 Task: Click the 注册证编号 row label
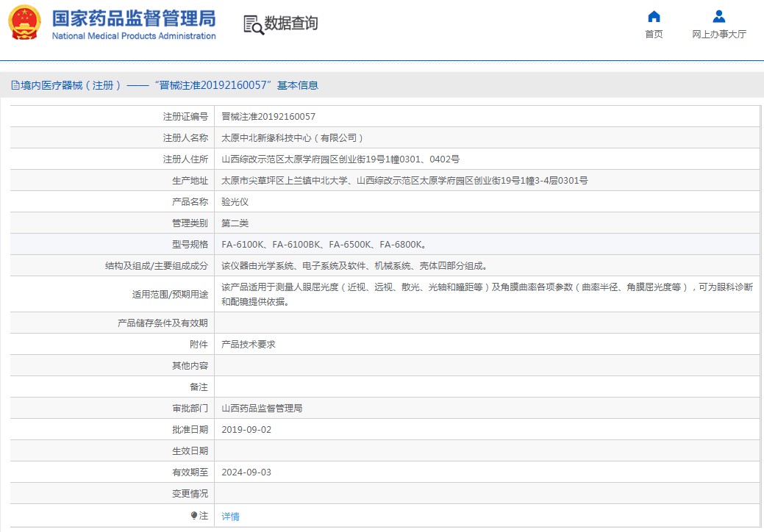click(x=185, y=117)
